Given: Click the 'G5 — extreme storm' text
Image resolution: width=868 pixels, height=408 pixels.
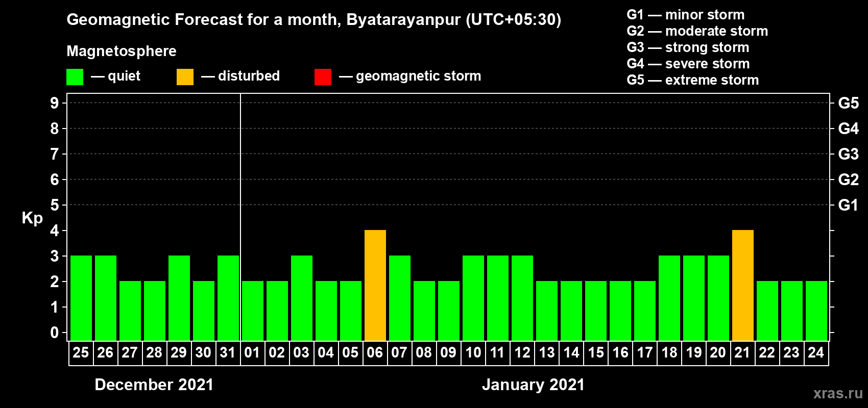Looking at the screenshot, I should point(693,80).
